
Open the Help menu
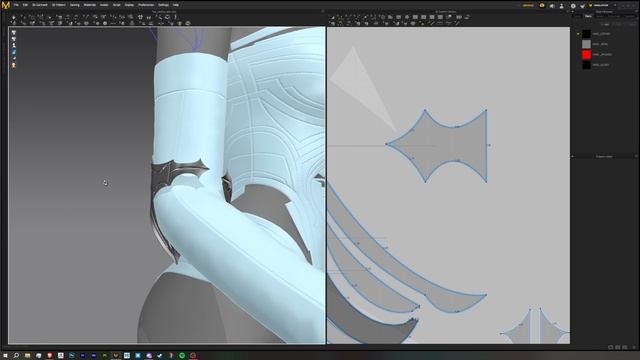coord(176,5)
